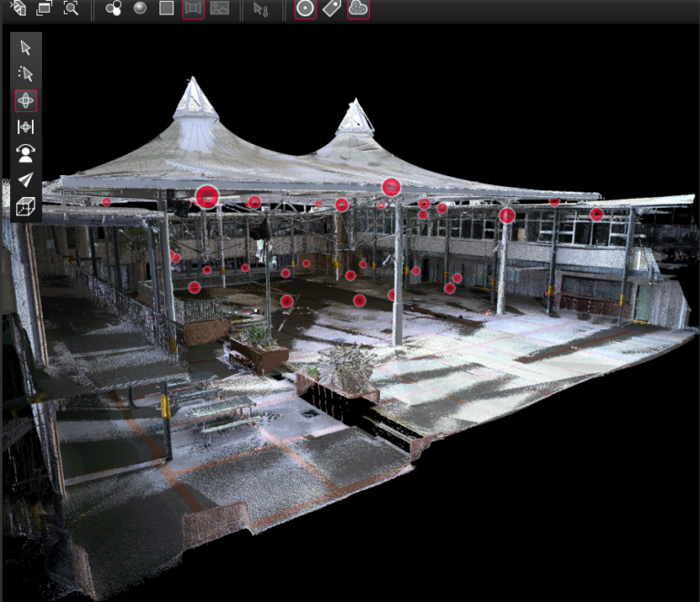The height and width of the screenshot is (602, 700).
Task: Select the gray square display icon
Action: 167,8
